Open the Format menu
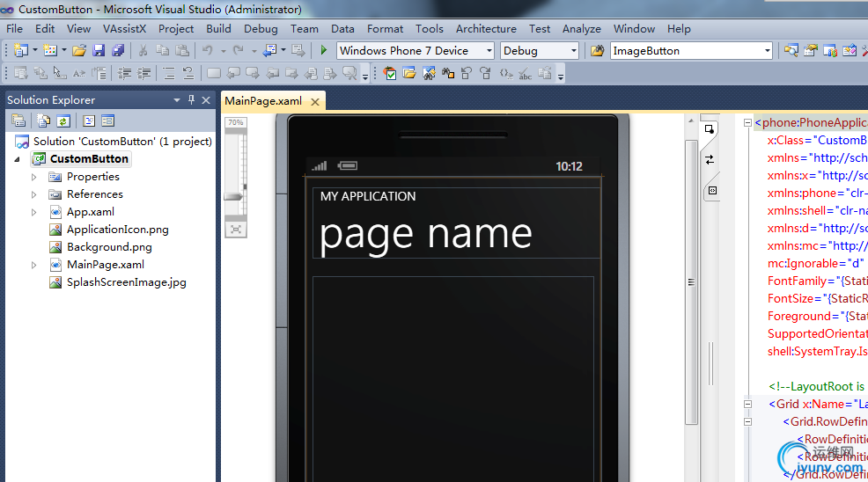This screenshot has width=868, height=482. (x=386, y=29)
